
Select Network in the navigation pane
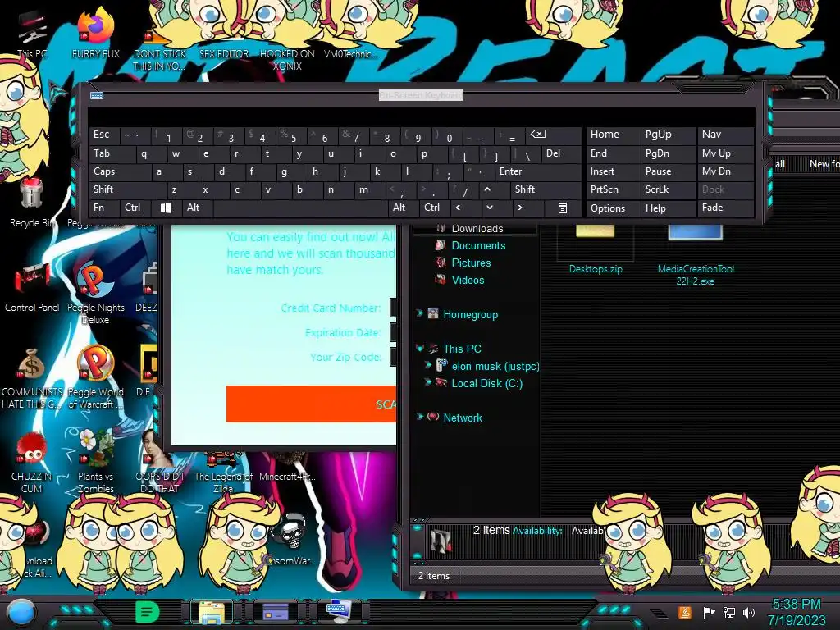(x=463, y=418)
